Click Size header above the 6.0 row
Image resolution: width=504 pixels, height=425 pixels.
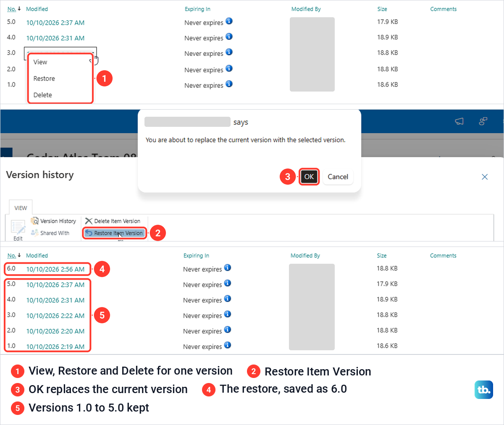pyautogui.click(x=382, y=256)
